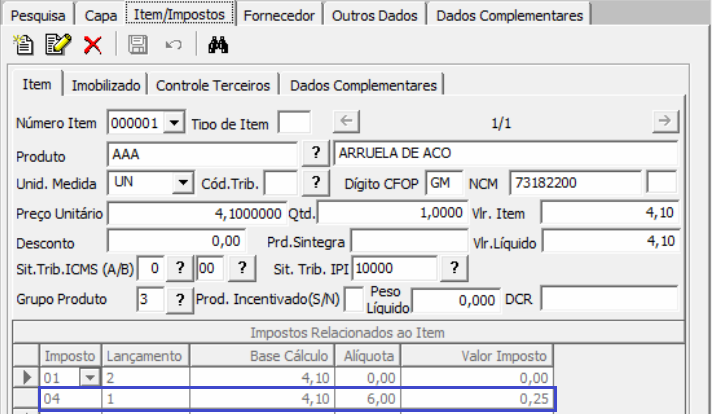Click the edit record pencil icon

(x=58, y=44)
